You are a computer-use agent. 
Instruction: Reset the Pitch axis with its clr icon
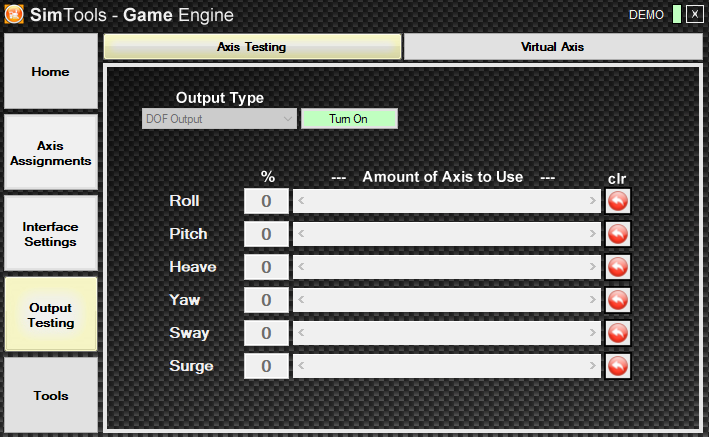618,234
